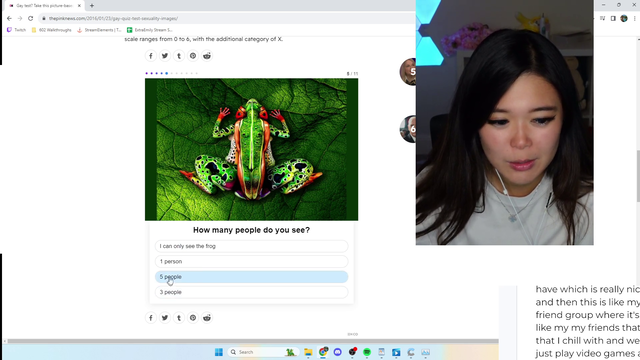The image size is (640, 360).
Task: Click the taskbar Search box
Action: coord(263,352)
